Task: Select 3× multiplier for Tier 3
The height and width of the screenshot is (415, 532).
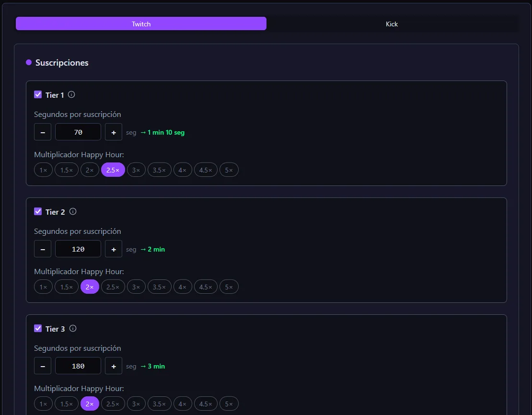Action: tap(137, 404)
